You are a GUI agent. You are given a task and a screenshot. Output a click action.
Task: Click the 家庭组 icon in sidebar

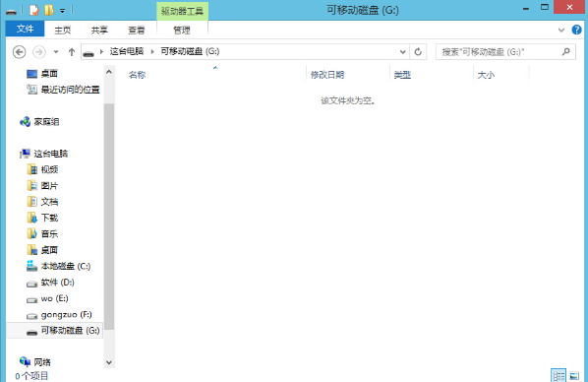[26, 122]
